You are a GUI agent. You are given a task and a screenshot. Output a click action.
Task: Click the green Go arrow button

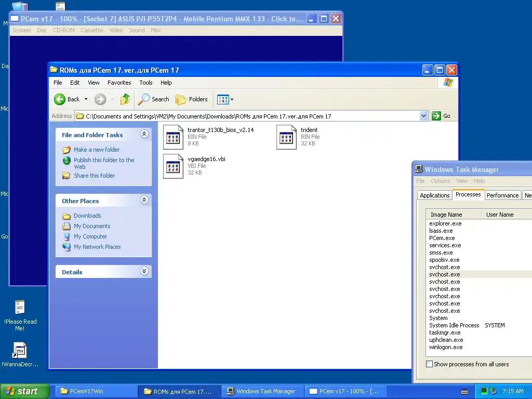point(436,116)
